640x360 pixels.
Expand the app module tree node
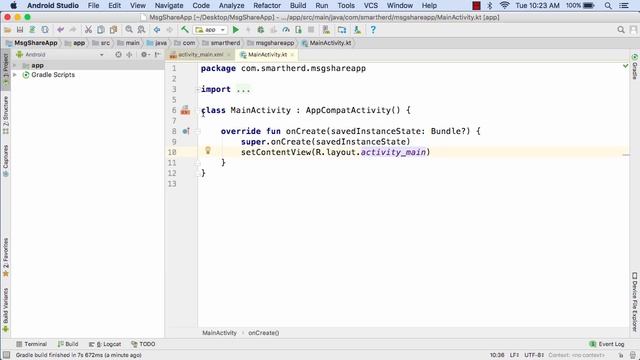click(15, 65)
